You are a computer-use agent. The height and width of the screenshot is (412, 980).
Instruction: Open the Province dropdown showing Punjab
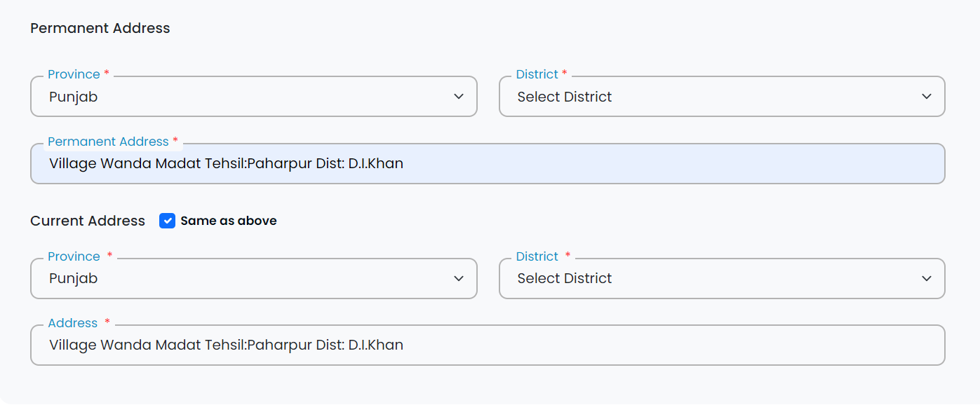point(253,96)
